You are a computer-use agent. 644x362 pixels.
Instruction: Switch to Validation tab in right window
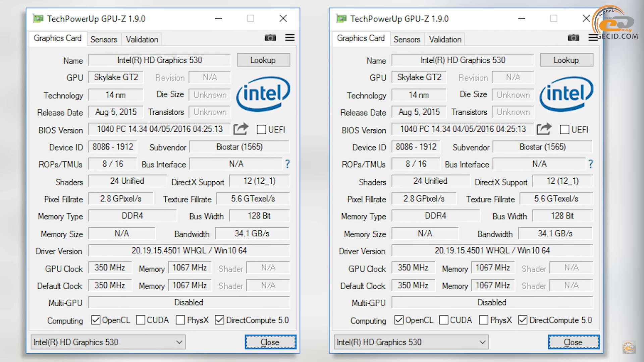click(444, 39)
